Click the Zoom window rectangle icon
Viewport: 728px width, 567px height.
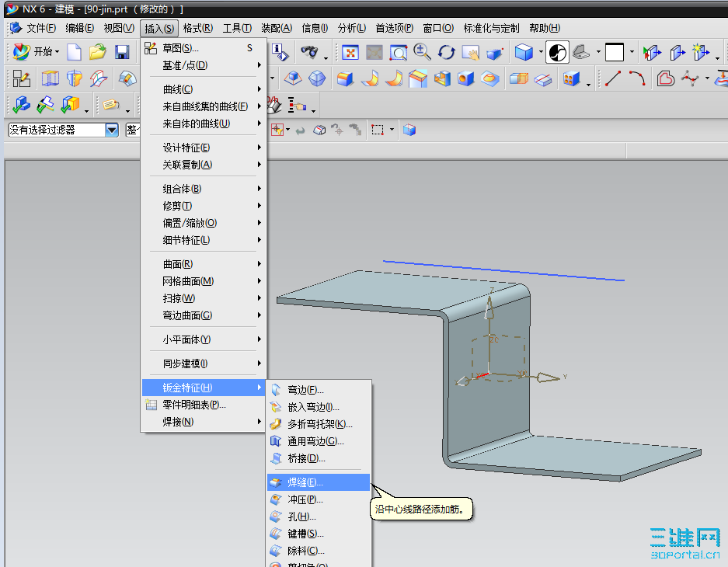[398, 53]
